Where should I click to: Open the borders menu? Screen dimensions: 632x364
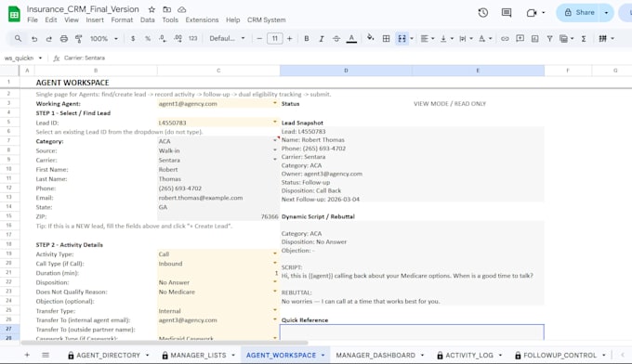pos(386,39)
